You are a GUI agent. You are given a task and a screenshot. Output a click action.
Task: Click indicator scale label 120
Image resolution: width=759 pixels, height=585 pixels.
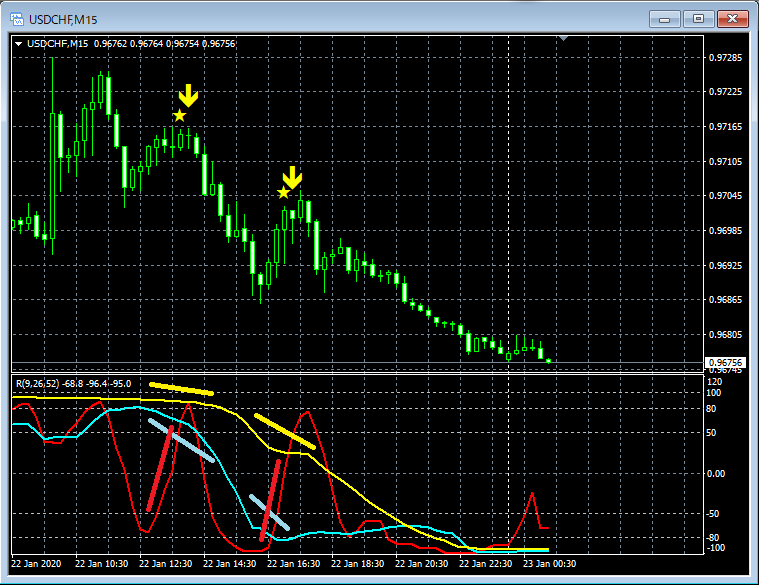coord(714,382)
